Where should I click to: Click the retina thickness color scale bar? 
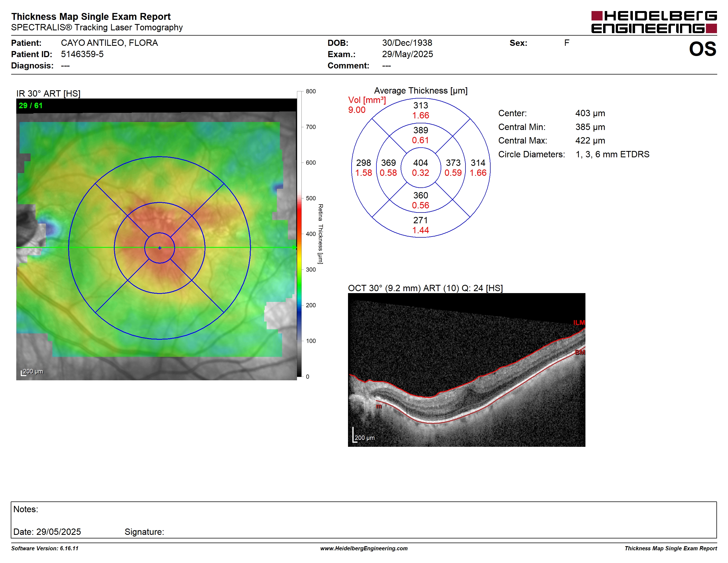pyautogui.click(x=299, y=234)
